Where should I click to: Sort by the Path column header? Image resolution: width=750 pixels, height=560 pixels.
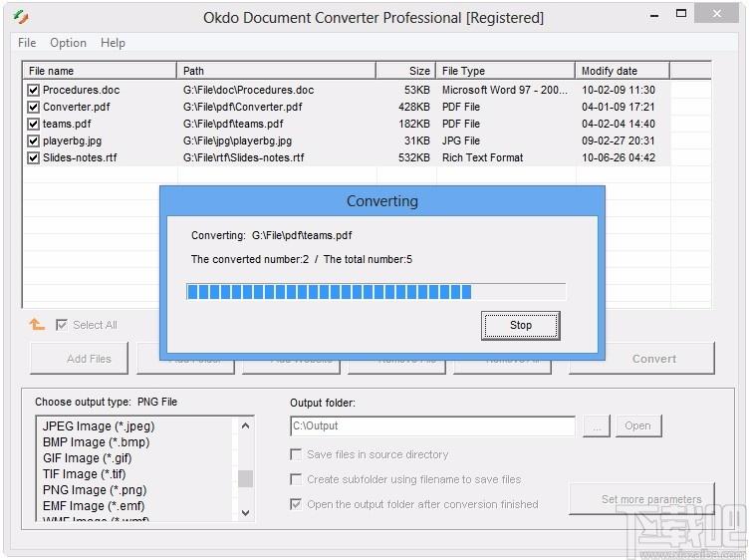277,71
